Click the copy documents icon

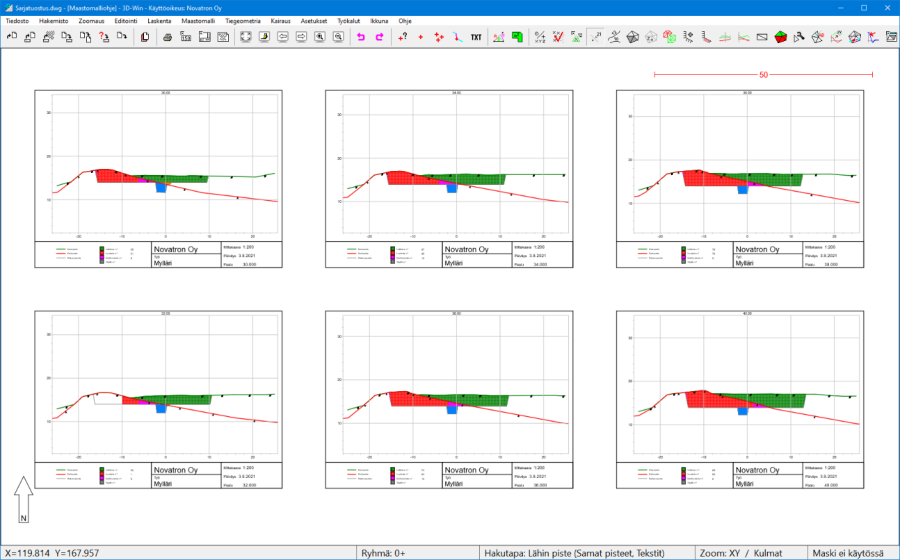point(145,37)
